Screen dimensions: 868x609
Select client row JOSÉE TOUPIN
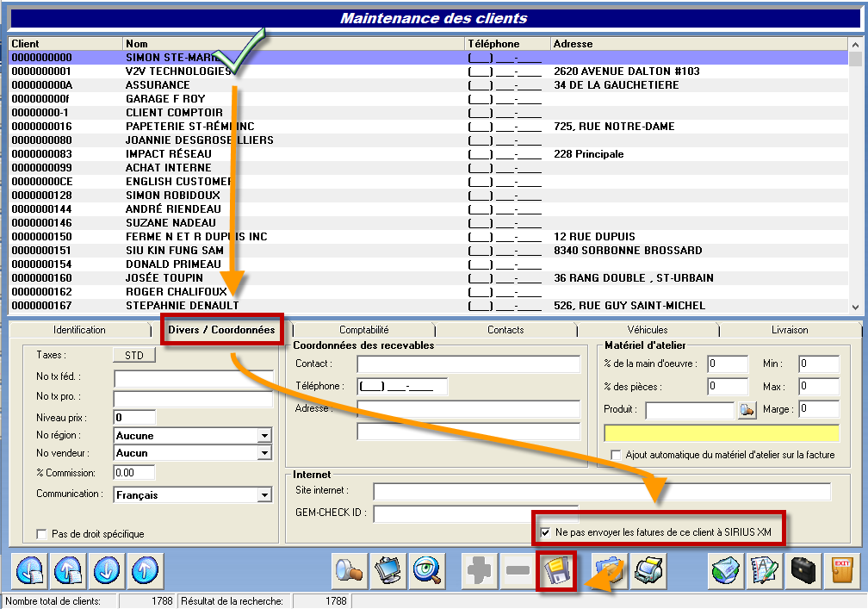point(429,278)
